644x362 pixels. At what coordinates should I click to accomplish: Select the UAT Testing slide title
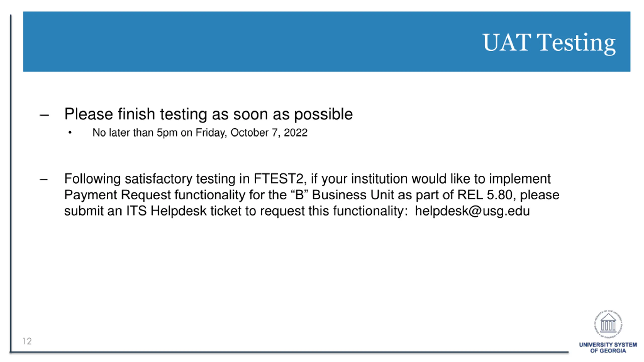pyautogui.click(x=549, y=43)
